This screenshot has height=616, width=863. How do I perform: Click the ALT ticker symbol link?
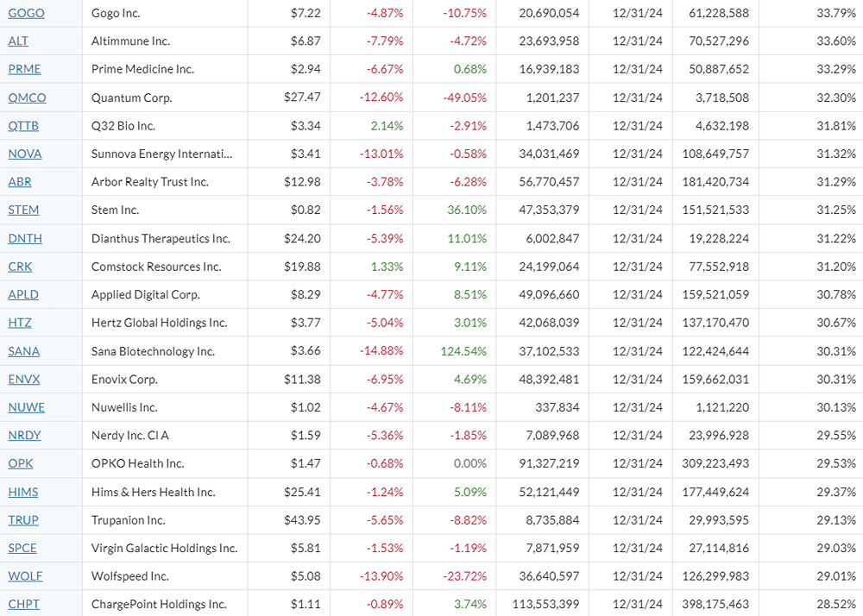coord(18,41)
